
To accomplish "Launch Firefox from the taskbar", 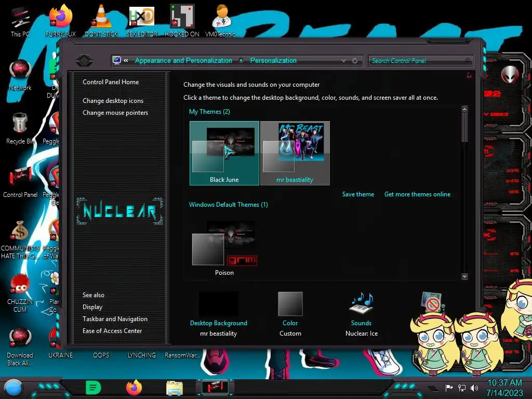I will pos(134,388).
